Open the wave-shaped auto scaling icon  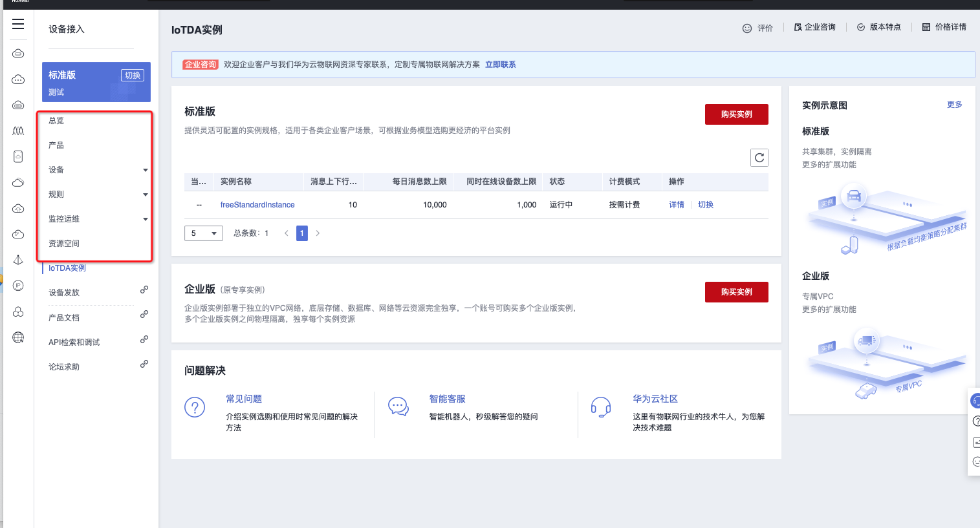pos(18,131)
